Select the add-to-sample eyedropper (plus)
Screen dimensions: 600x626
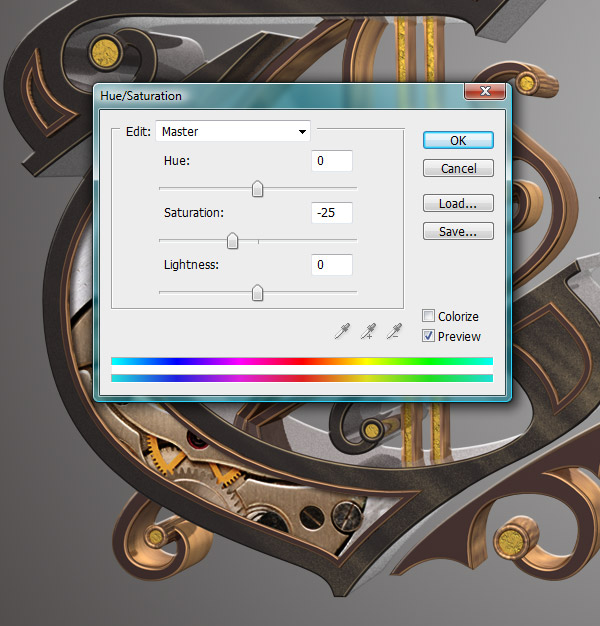(368, 331)
